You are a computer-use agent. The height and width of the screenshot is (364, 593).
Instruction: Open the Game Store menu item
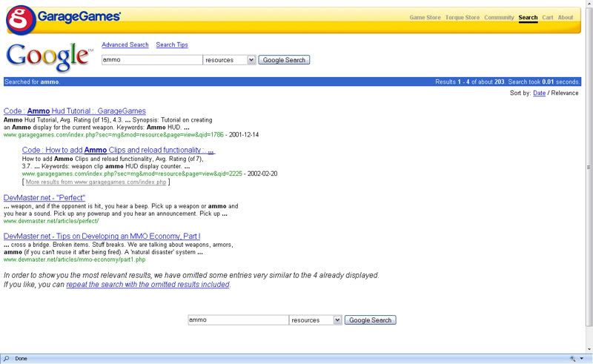pos(425,17)
